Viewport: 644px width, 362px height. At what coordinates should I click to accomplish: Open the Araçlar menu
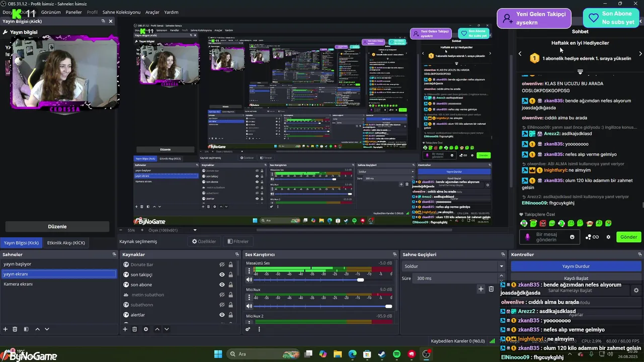[x=152, y=12]
